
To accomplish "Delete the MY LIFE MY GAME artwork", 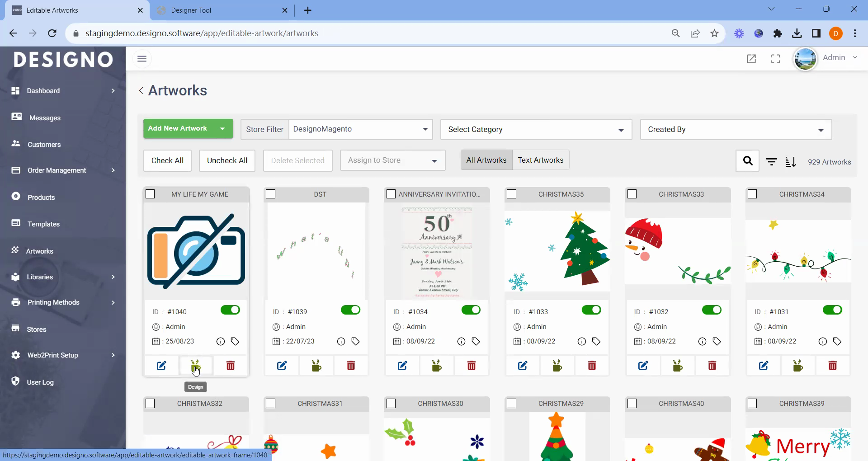I will tap(231, 366).
